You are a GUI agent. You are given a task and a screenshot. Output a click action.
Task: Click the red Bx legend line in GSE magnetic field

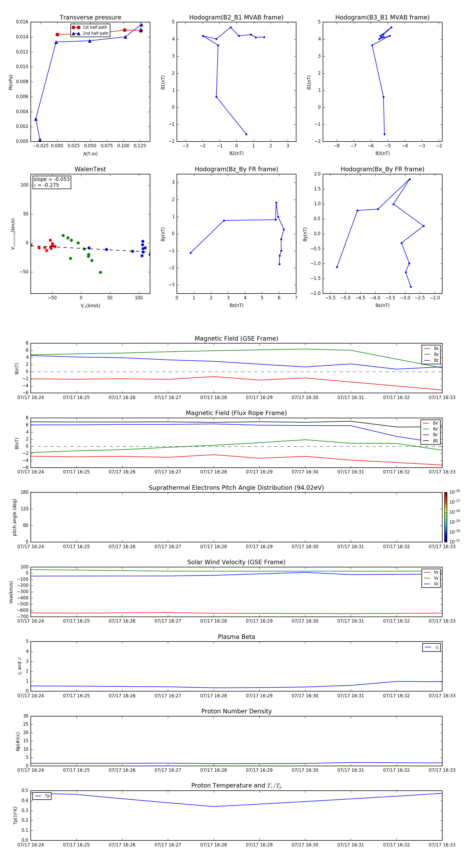427,349
